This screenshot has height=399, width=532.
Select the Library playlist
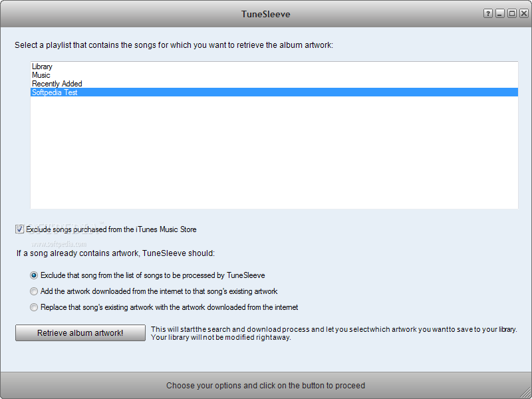coord(274,66)
